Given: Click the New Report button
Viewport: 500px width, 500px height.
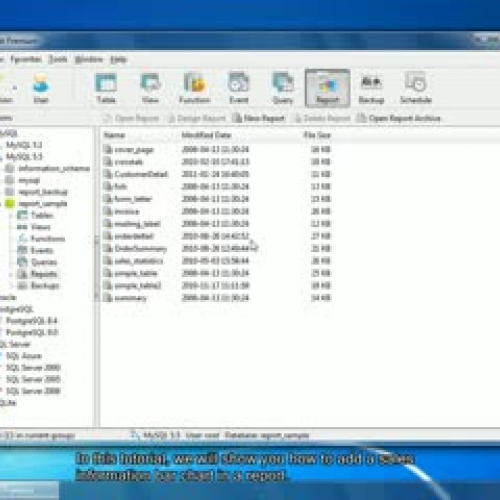Looking at the screenshot, I should click(259, 118).
